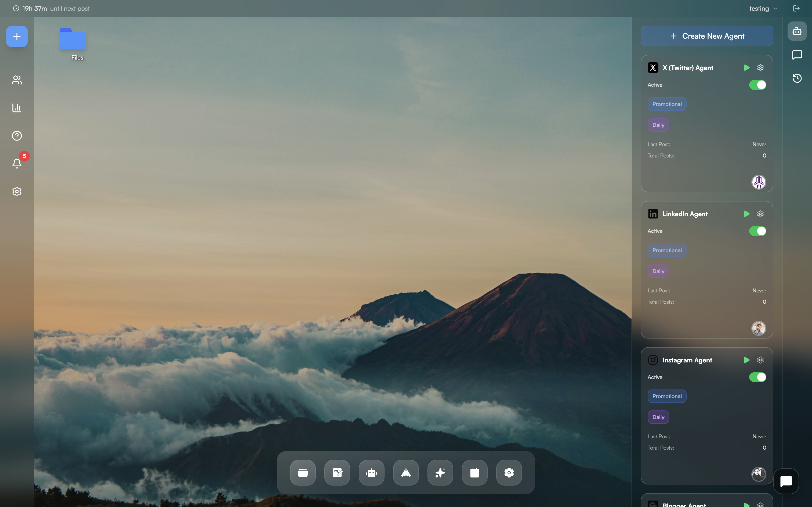Open the chat panel icon on right rail
The width and height of the screenshot is (812, 507).
(x=797, y=55)
